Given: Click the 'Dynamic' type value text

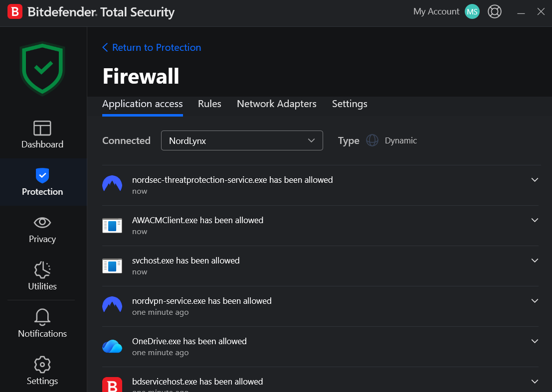Looking at the screenshot, I should [400, 140].
